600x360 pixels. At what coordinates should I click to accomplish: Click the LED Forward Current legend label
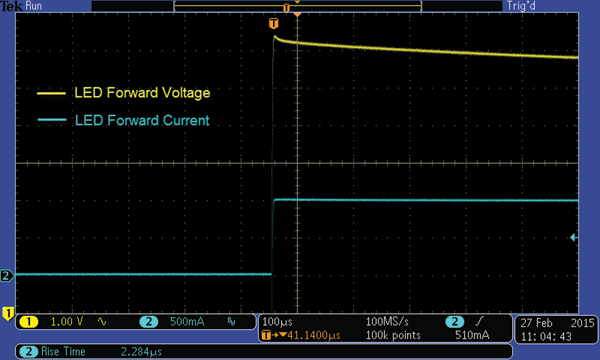pyautogui.click(x=142, y=121)
